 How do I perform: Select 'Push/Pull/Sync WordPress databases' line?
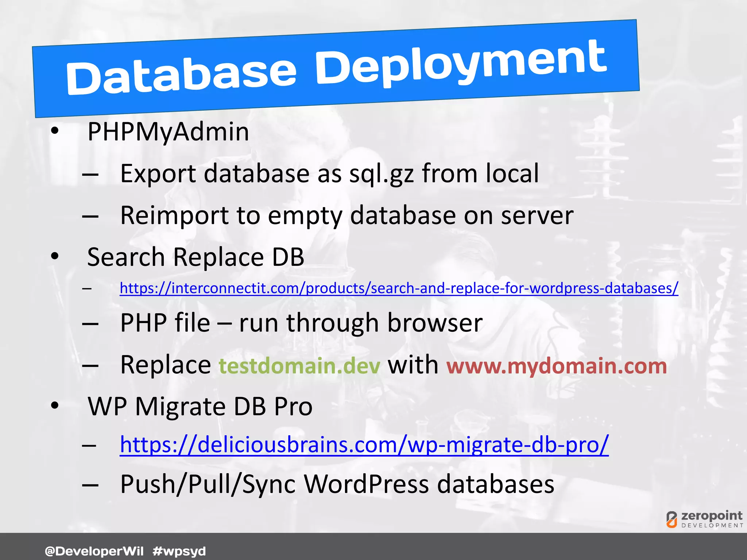click(x=337, y=485)
